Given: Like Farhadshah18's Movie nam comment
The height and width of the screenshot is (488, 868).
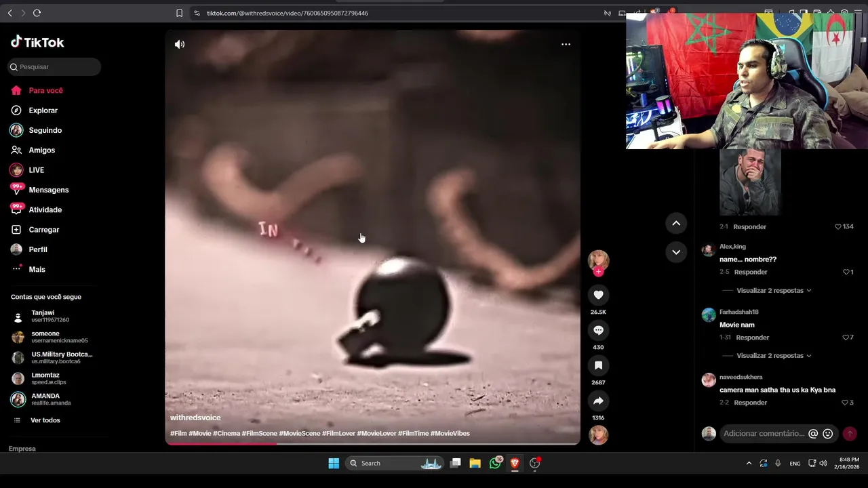Looking at the screenshot, I should (x=846, y=338).
